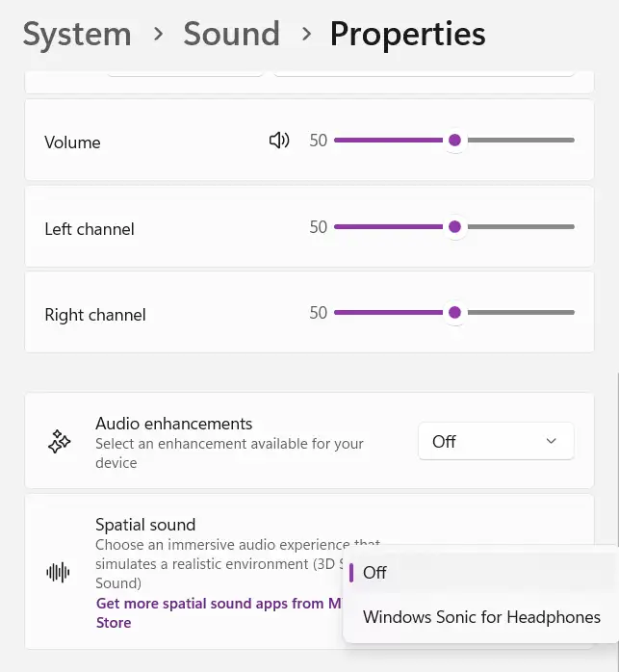Click the breadcrumb chevron before Properties

[x=306, y=35]
